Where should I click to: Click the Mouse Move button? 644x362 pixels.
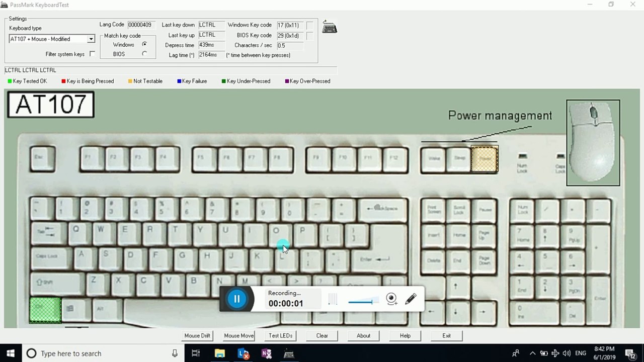239,335
